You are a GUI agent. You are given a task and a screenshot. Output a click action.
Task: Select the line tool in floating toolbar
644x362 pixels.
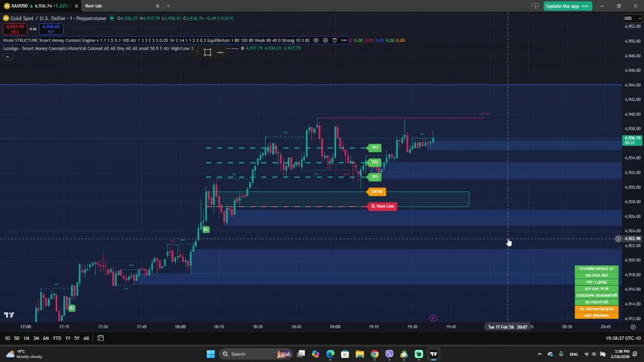tap(220, 52)
